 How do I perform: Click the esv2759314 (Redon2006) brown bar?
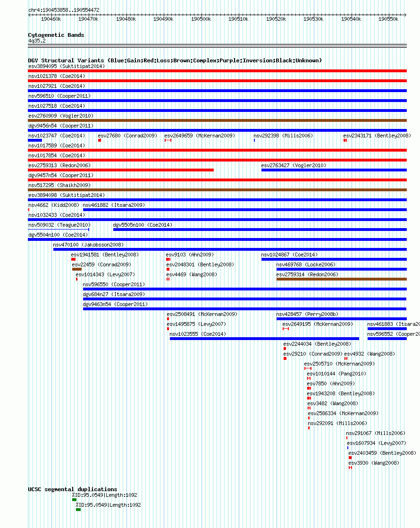pyautogui.click(x=342, y=279)
